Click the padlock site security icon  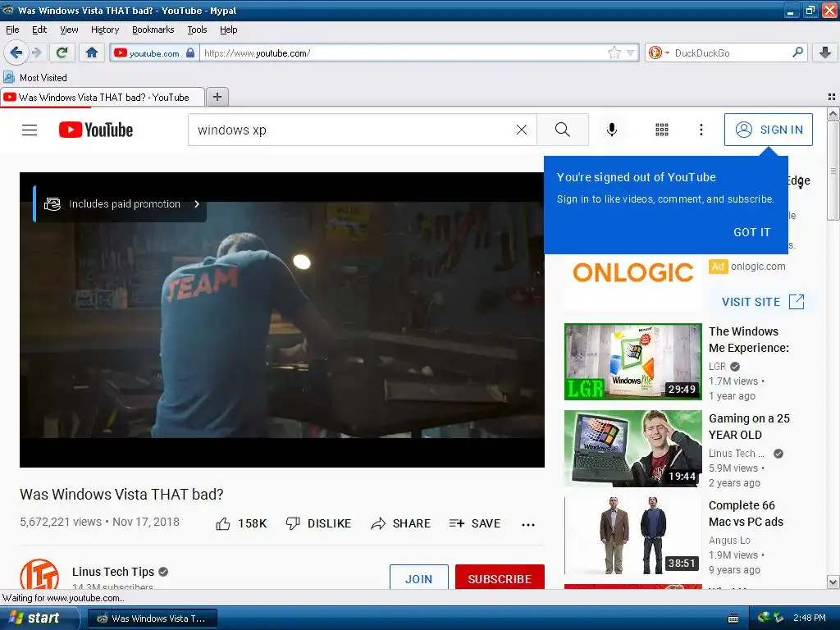[x=190, y=52]
